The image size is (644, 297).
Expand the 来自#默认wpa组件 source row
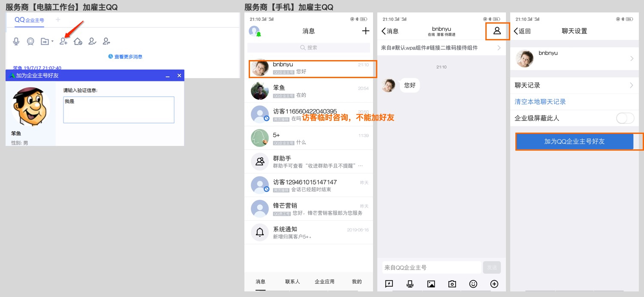point(441,48)
